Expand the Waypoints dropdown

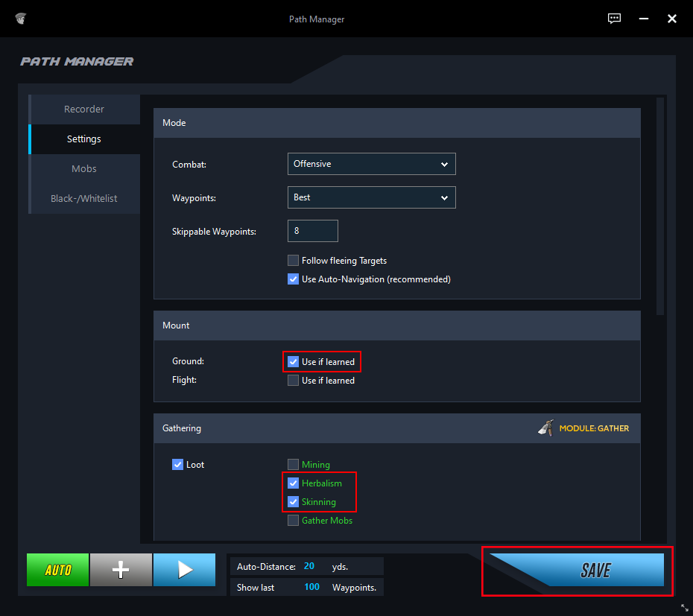pos(371,197)
